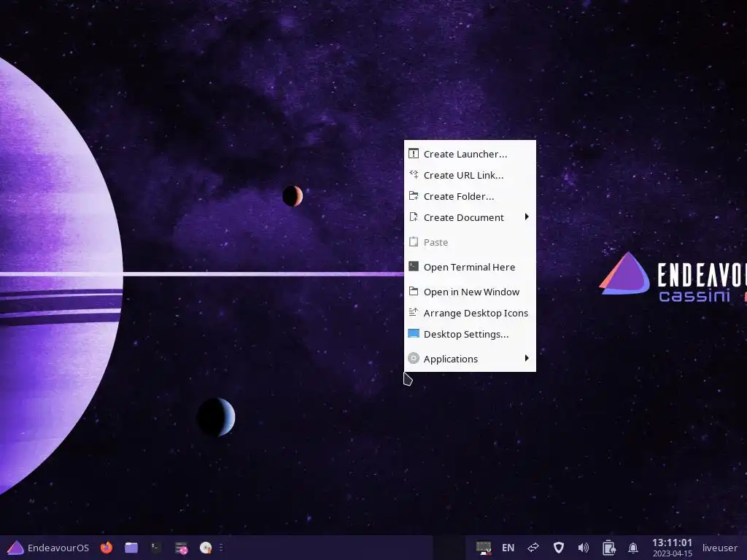Select Create Folder... in context menu
The height and width of the screenshot is (560, 747).
(470, 196)
